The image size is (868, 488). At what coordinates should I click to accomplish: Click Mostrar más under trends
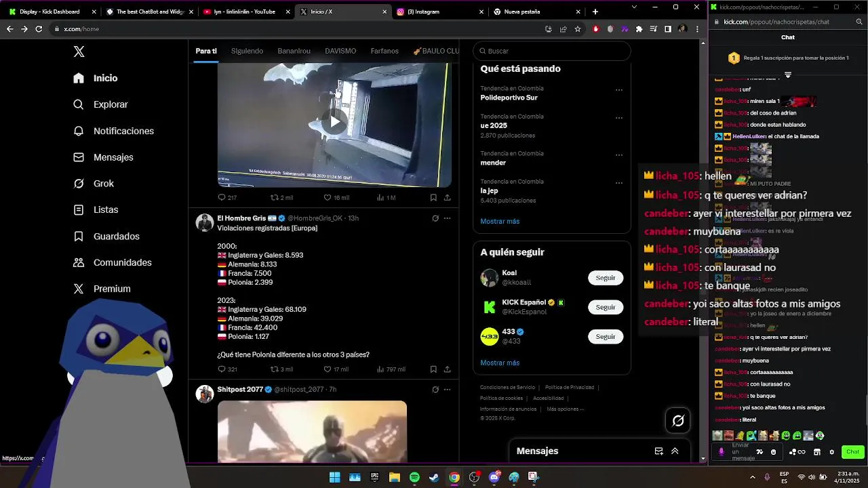(500, 221)
